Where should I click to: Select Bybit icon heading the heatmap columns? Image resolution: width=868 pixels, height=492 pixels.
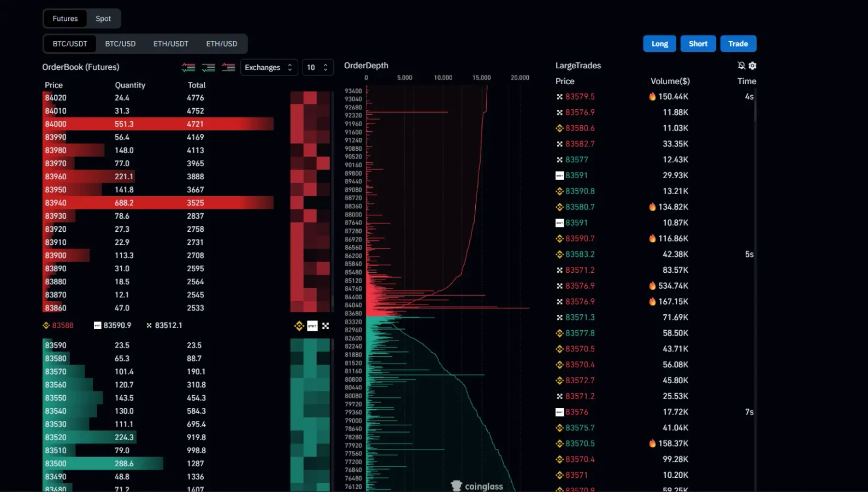312,326
